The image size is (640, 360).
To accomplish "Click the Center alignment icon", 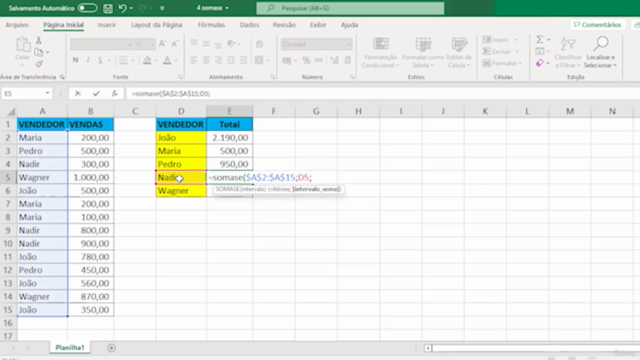I will (x=206, y=60).
